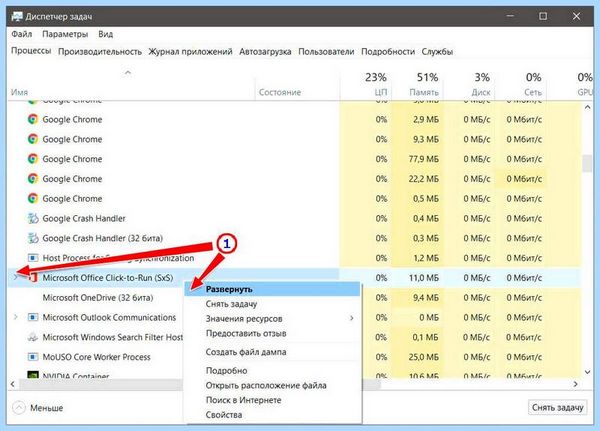Click the horizontal scrollbar left arrow

click(13, 384)
